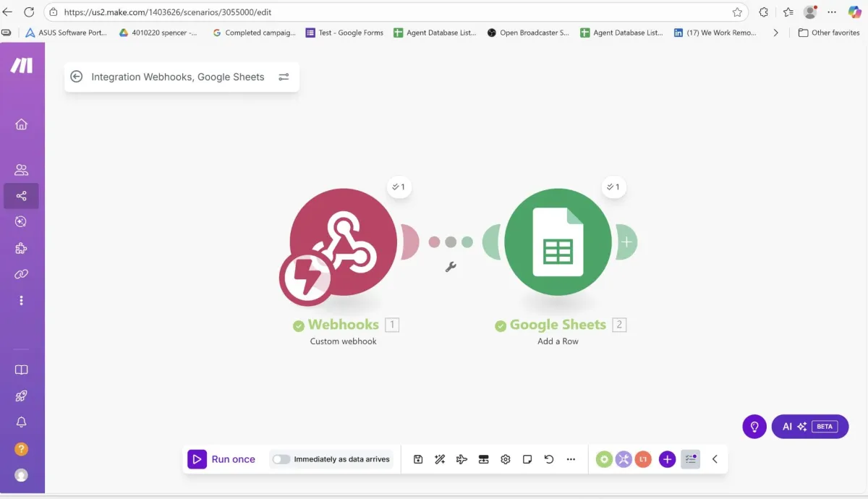Click the rocket What's new icon in sidebar
This screenshot has height=499, width=868.
22,396
